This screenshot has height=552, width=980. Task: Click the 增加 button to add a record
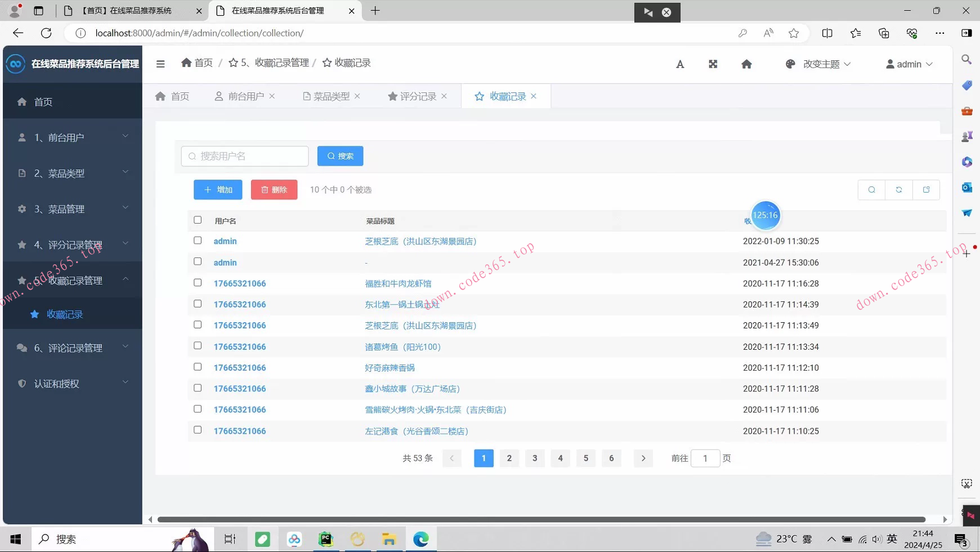click(x=217, y=189)
